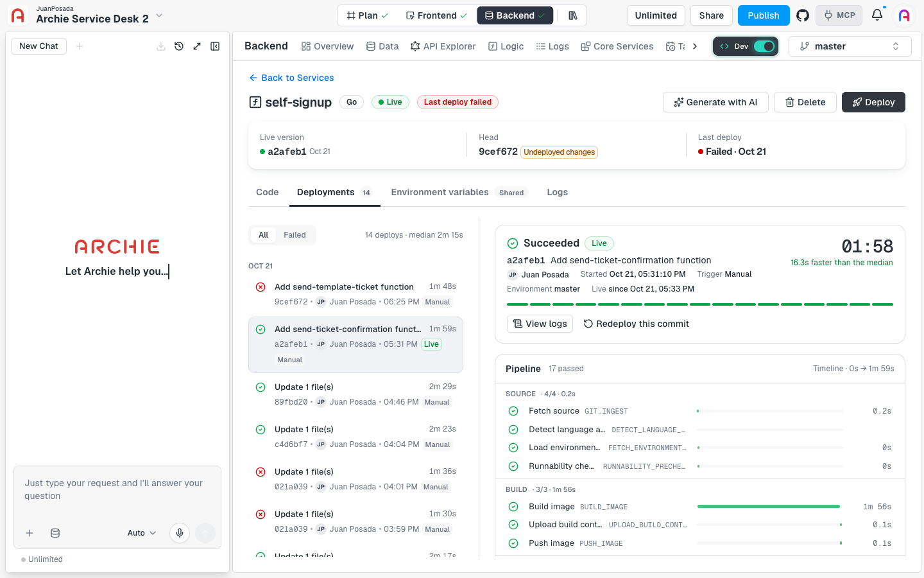Expand the Archie Service Desk 2 project dropdown
The height and width of the screenshot is (578, 924).
(x=159, y=15)
